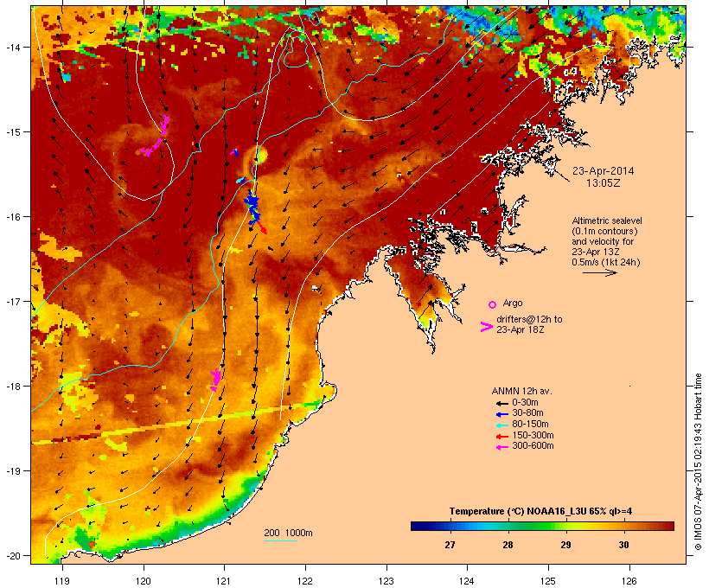Click the 124 longitude axis label
Screen dimensions: 709x588
467,581
